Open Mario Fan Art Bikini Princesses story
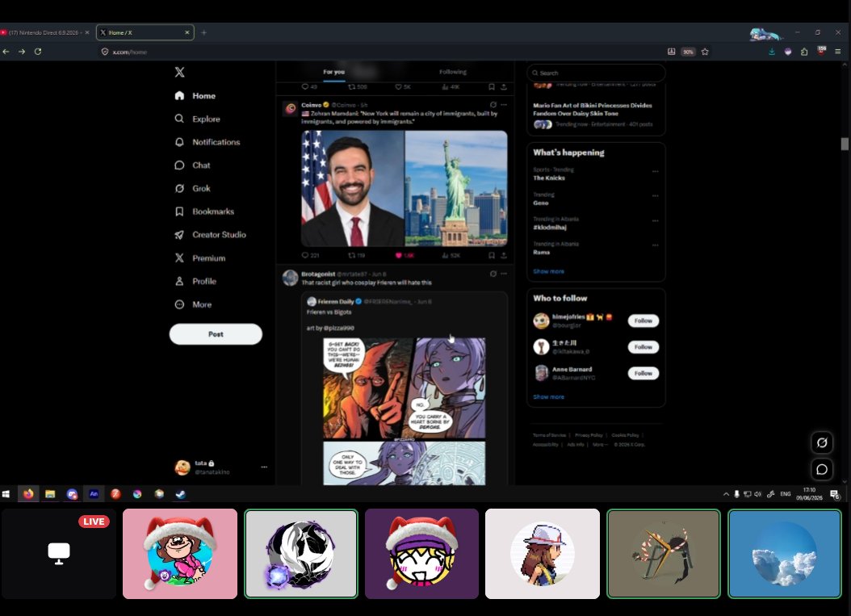Image resolution: width=851 pixels, height=616 pixels. [592, 109]
